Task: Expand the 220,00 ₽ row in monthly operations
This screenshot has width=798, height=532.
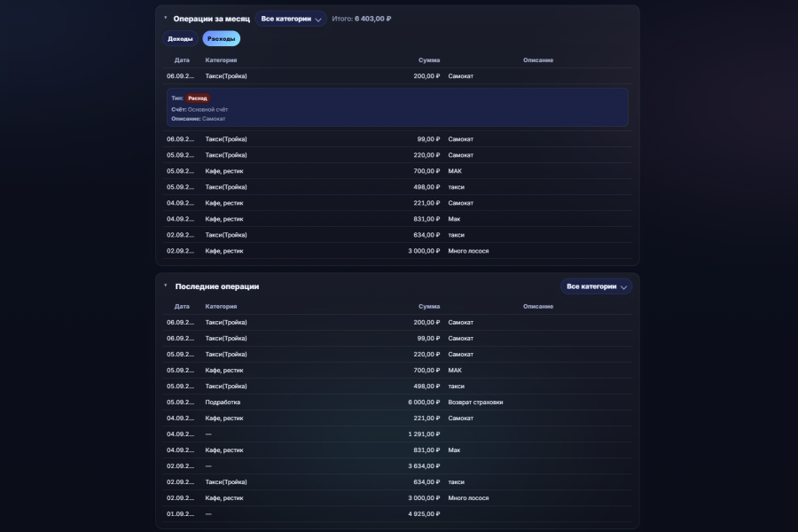Action: [x=397, y=155]
